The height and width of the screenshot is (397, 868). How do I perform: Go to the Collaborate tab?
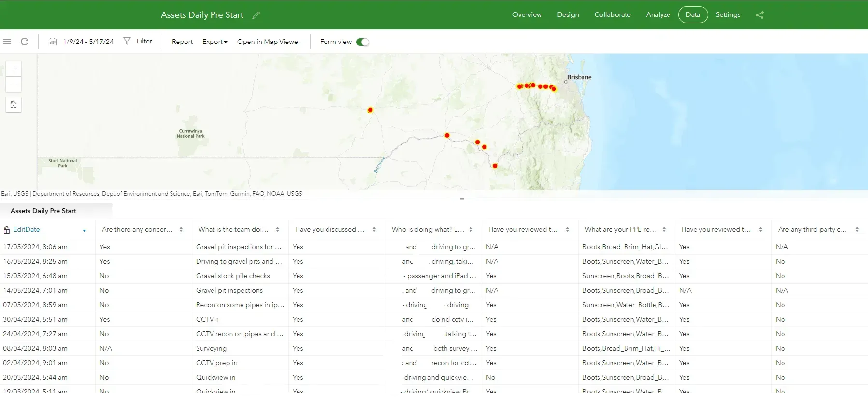pyautogui.click(x=612, y=15)
